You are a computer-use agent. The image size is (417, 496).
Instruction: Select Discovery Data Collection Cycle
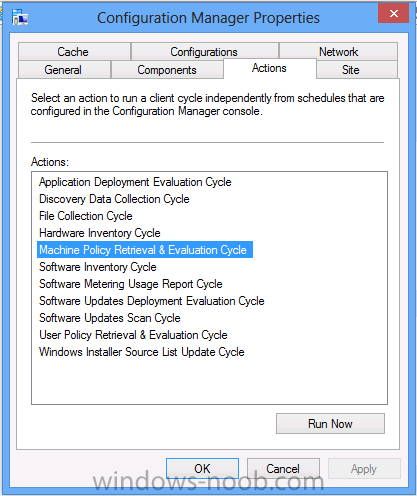[x=114, y=199]
